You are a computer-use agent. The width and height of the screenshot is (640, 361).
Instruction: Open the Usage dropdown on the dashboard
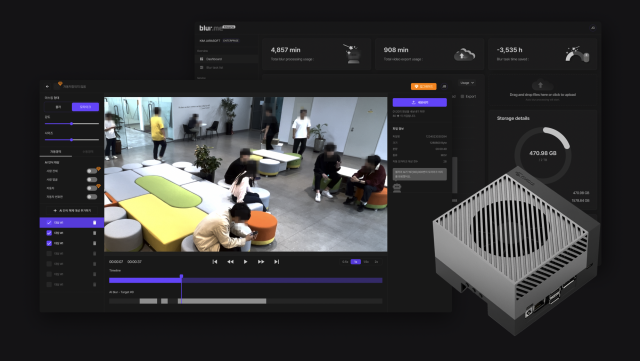pos(467,83)
